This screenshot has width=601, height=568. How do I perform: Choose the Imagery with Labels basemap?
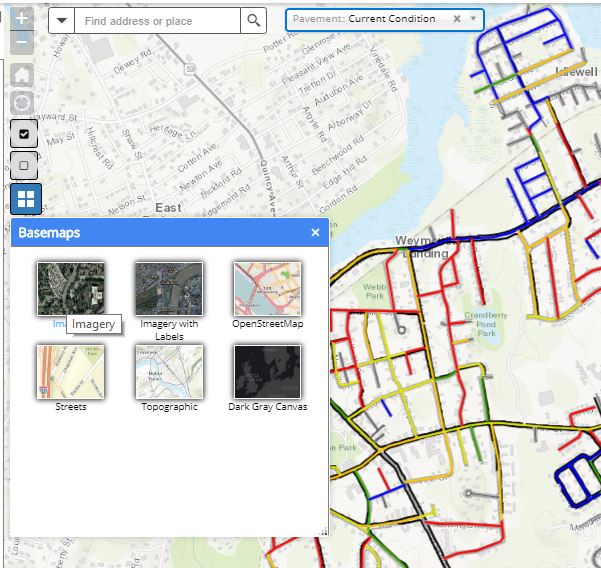pyautogui.click(x=169, y=289)
